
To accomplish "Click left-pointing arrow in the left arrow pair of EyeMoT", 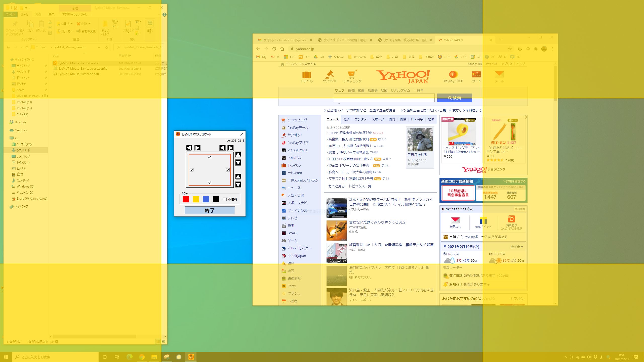I will click(189, 148).
